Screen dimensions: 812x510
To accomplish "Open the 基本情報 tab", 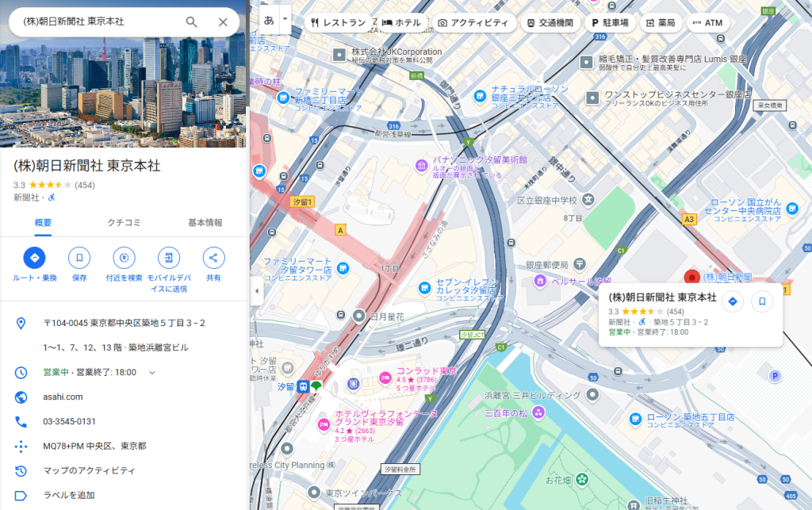I will click(205, 223).
